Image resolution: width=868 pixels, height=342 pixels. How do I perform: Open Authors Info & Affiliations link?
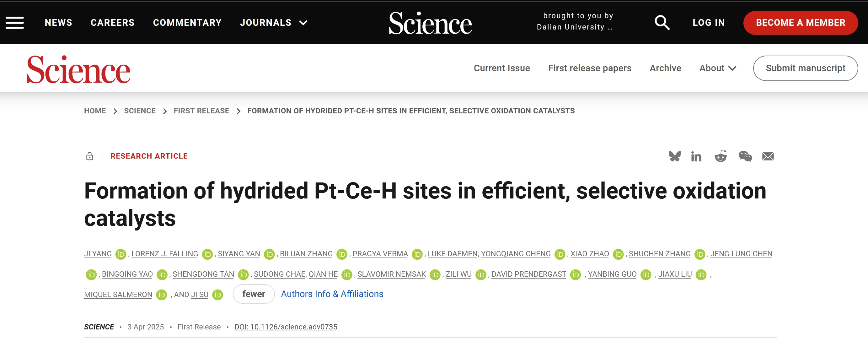(332, 294)
